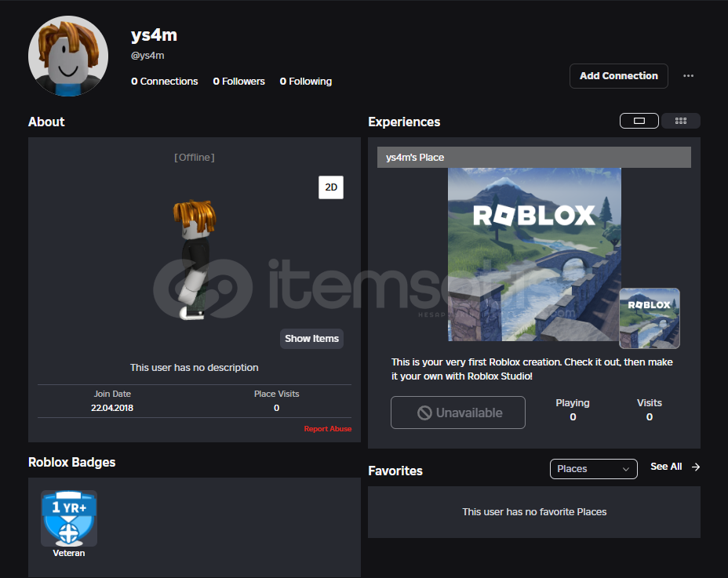728x578 pixels.
Task: Report Abuse for this profile
Action: [x=327, y=428]
